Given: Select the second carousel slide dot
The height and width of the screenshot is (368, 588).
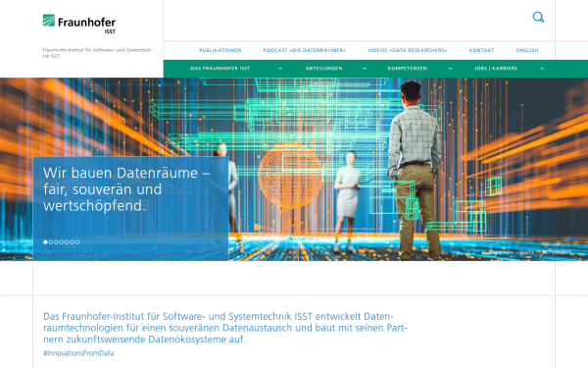Looking at the screenshot, I should tap(51, 242).
